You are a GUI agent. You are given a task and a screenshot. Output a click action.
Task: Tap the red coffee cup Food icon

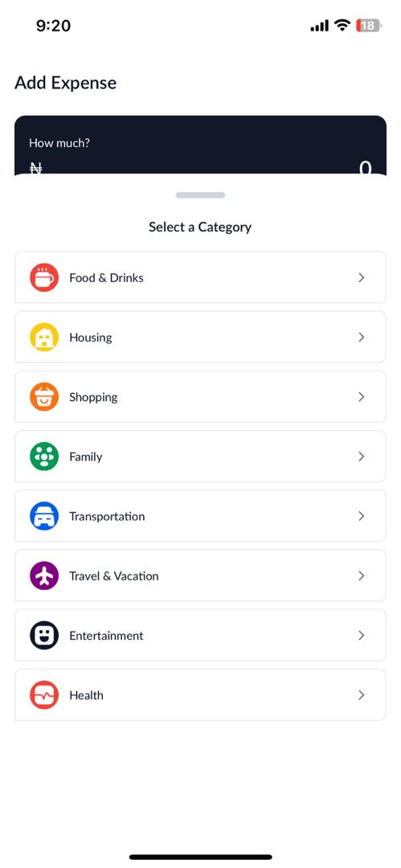pos(43,277)
